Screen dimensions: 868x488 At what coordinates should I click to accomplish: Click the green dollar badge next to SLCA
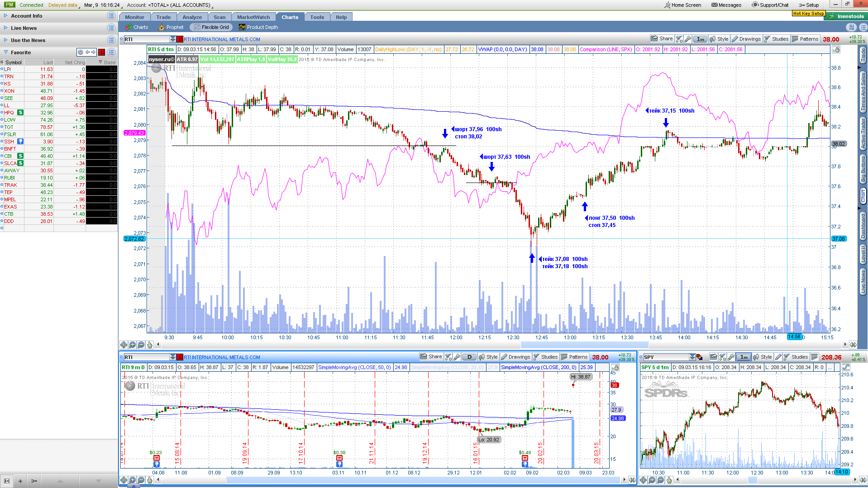pos(20,163)
